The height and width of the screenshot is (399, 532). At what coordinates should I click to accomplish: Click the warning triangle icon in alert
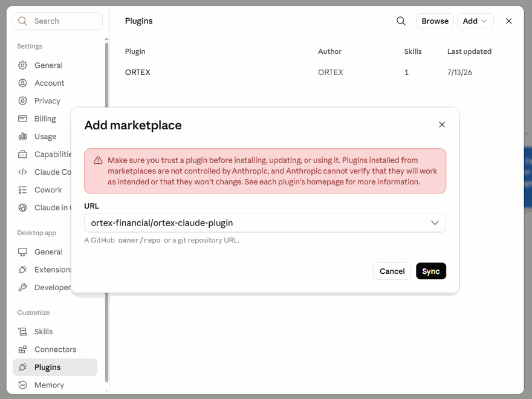click(x=98, y=160)
